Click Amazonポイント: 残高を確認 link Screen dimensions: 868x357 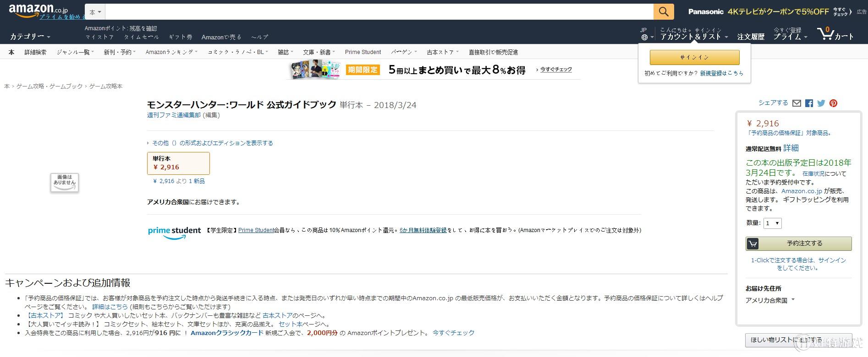(x=121, y=28)
